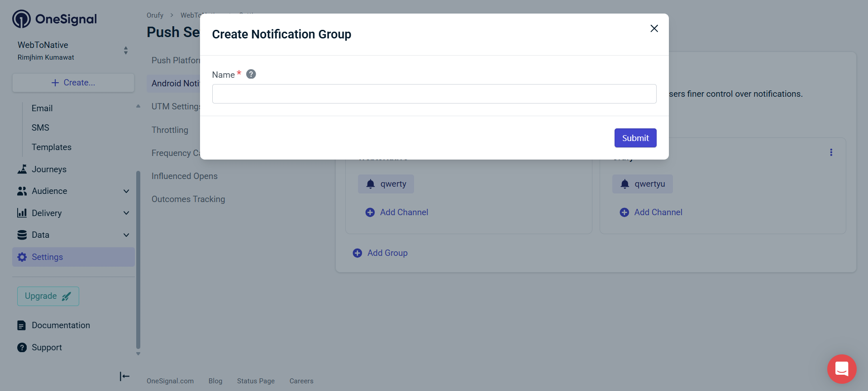
Task: Expand the Delivery chevron
Action: 126,213
